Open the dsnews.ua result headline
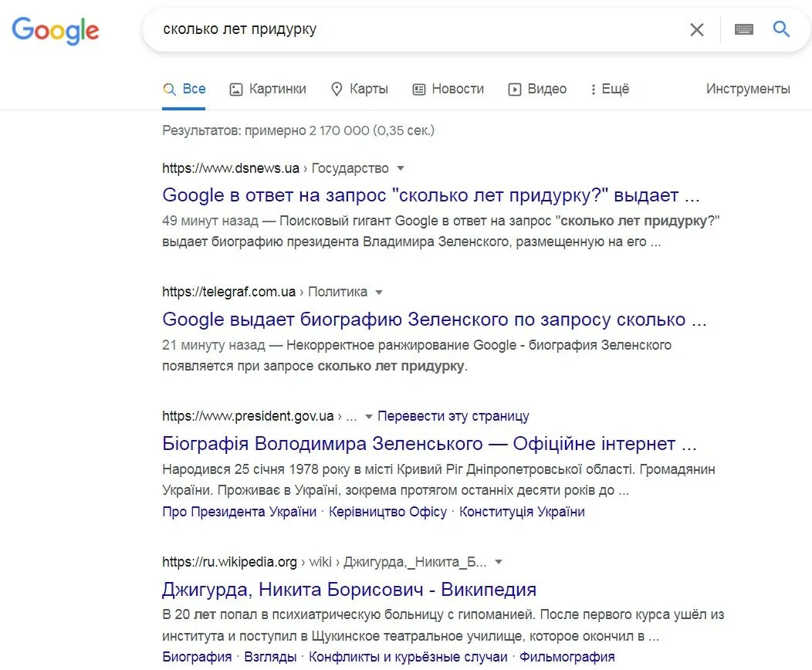The width and height of the screenshot is (812, 670). [x=431, y=195]
